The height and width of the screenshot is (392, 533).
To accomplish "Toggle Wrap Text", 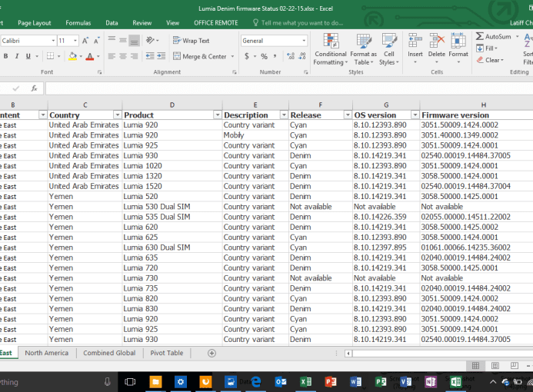I will [x=191, y=41].
